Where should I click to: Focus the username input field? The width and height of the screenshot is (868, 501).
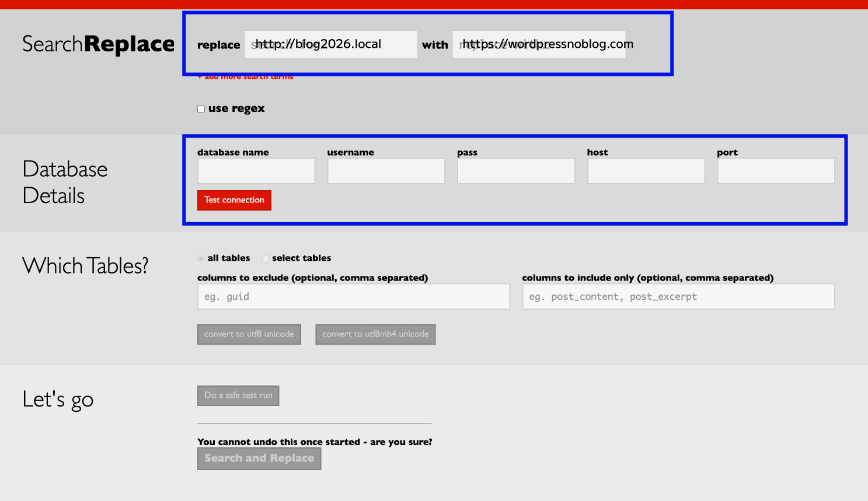click(386, 171)
